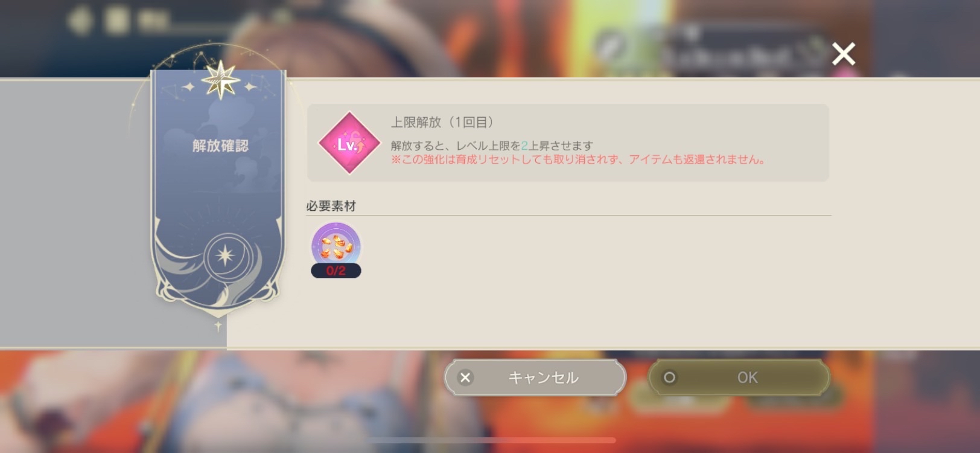Screen dimensions: 980x453
Task: Tap the orange gem material icon
Action: [x=336, y=245]
